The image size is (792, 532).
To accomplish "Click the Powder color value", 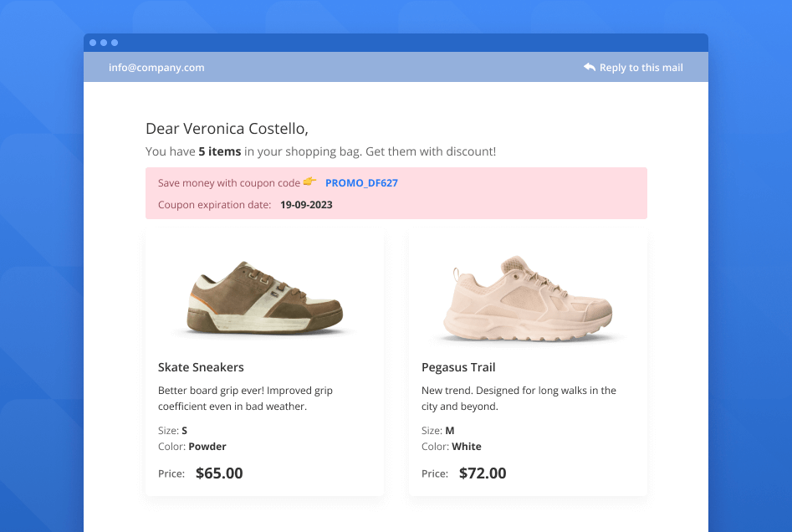I will pos(207,447).
